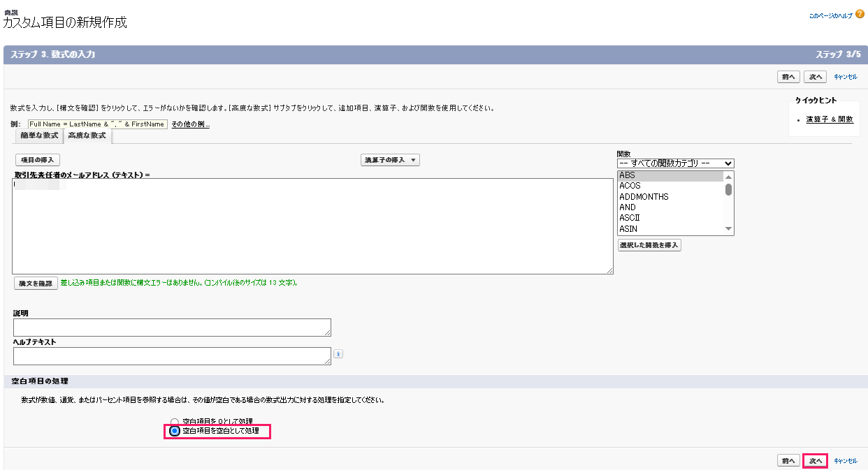This screenshot has height=470, width=868.
Task: Click inside the formula text area
Action: click(312, 226)
